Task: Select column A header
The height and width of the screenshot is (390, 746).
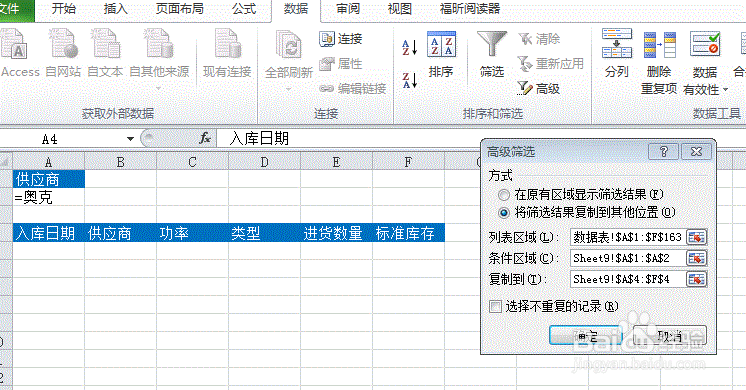Action: click(x=49, y=162)
